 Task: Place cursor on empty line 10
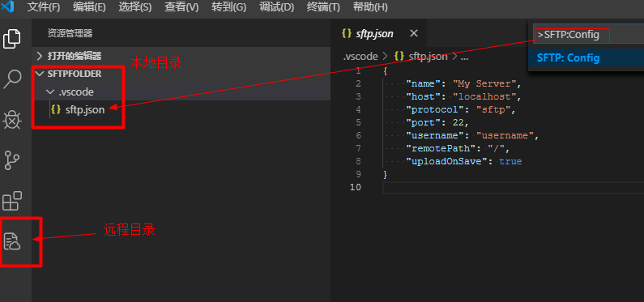513,188
